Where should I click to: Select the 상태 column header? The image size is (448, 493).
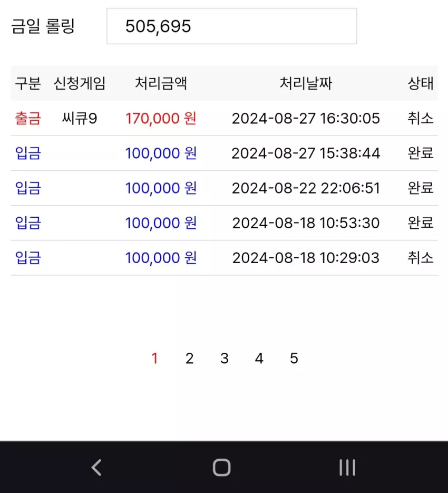pos(421,83)
